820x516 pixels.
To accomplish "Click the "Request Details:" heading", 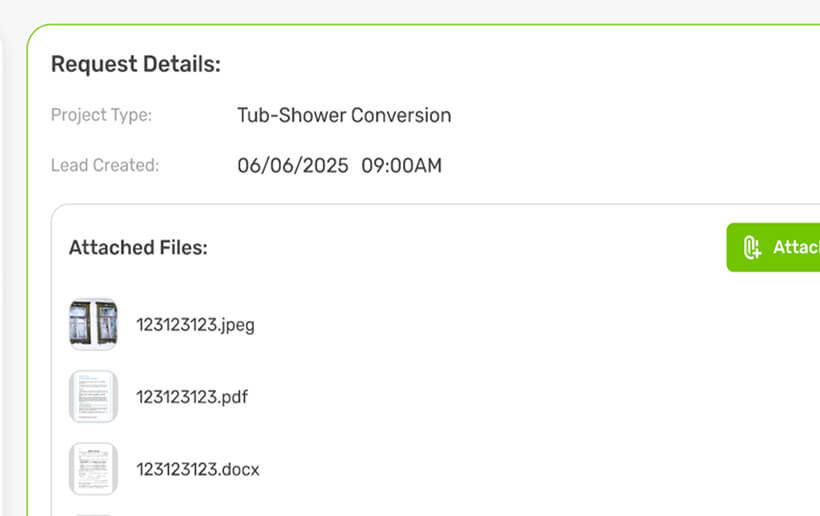I will click(135, 65).
